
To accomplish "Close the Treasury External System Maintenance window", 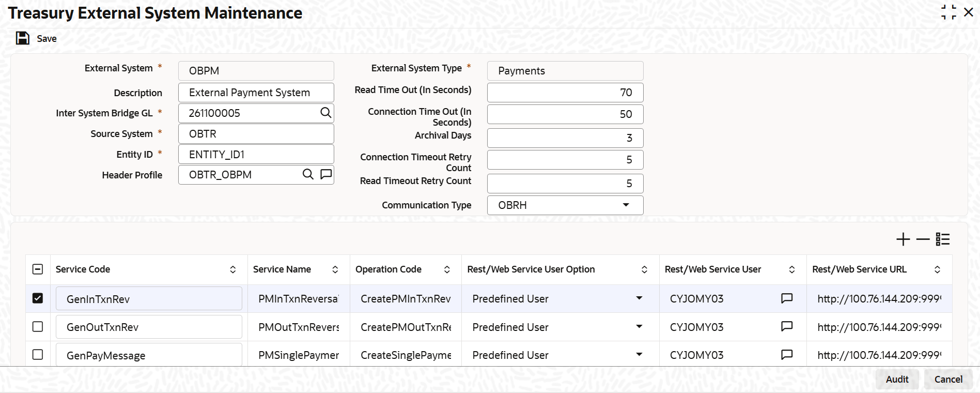I will [969, 12].
